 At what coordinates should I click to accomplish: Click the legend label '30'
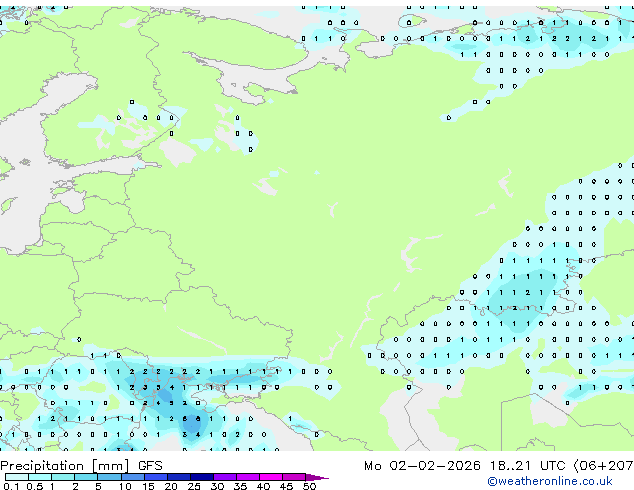pyautogui.click(x=217, y=486)
